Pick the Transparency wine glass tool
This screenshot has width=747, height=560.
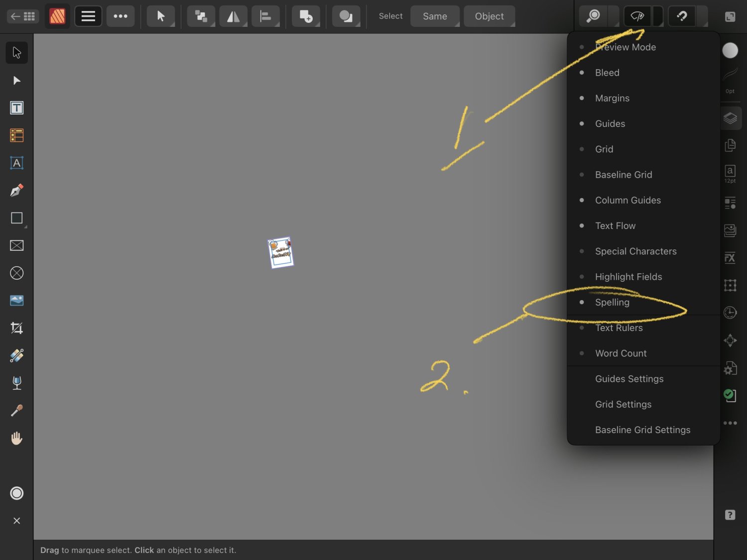tap(16, 383)
